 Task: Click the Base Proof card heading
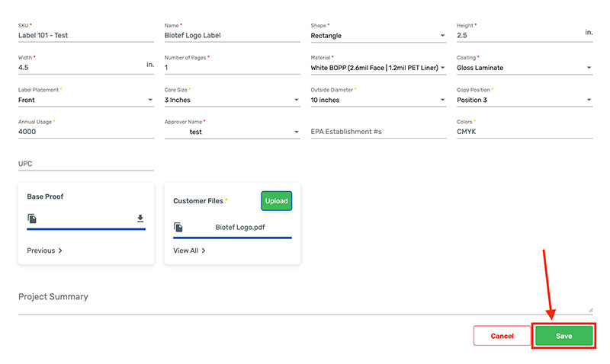45,196
